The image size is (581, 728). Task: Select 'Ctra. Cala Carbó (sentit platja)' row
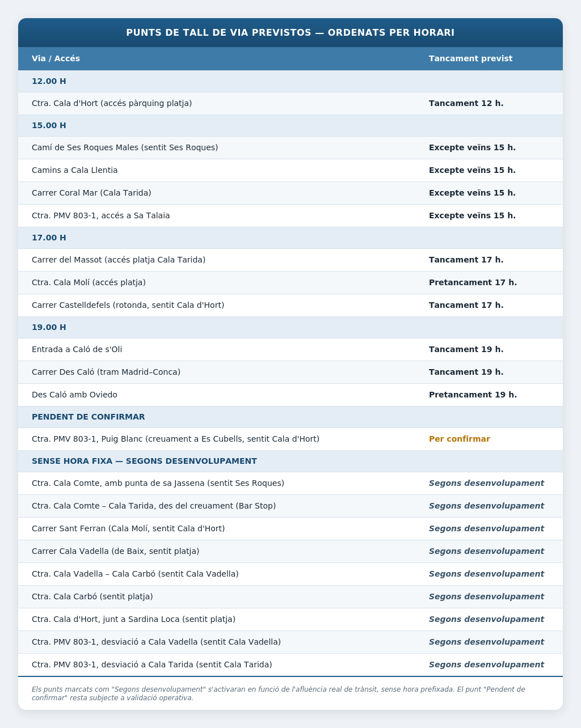[290, 596]
